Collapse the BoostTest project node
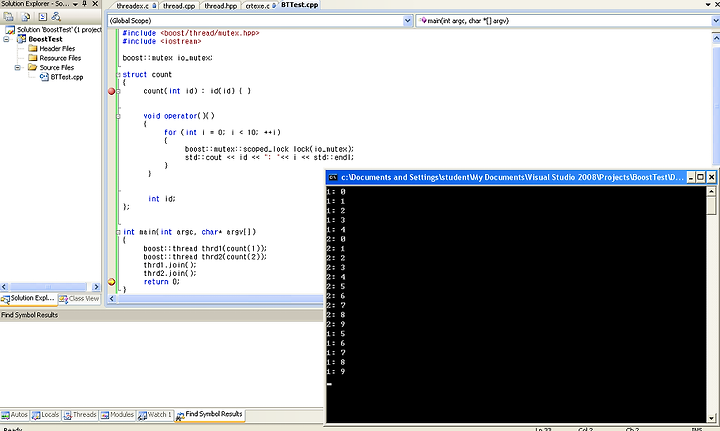Viewport: 720px width, 431px height. pos(6,39)
